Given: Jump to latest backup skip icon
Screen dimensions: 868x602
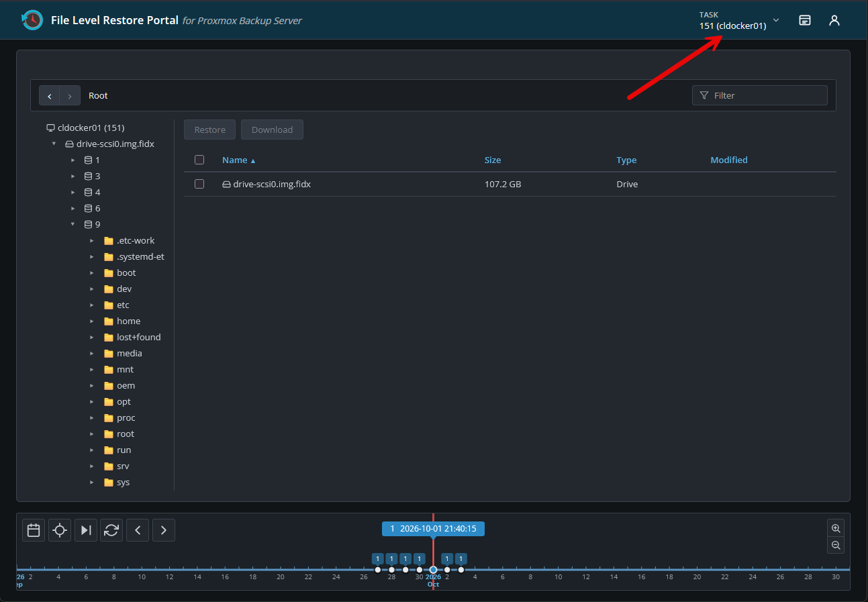Looking at the screenshot, I should point(86,530).
